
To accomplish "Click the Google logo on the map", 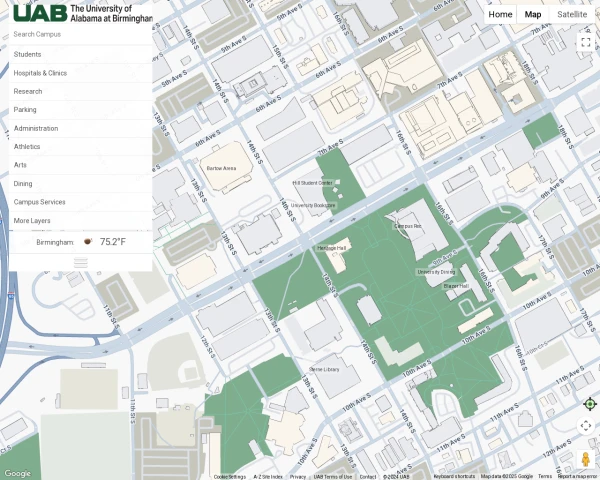I will click(17, 473).
